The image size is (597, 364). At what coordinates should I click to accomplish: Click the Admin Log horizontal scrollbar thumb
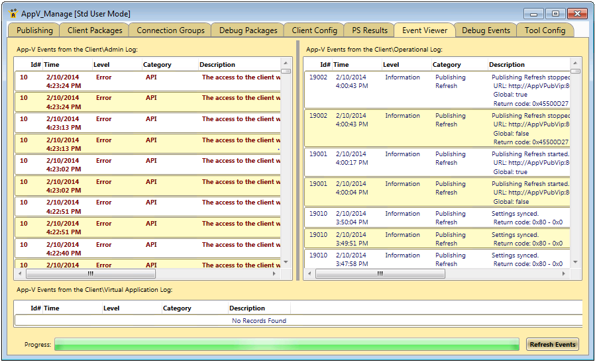(91, 273)
